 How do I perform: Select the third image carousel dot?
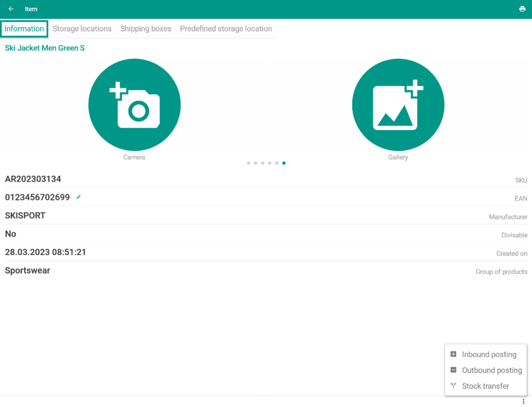tap(262, 163)
